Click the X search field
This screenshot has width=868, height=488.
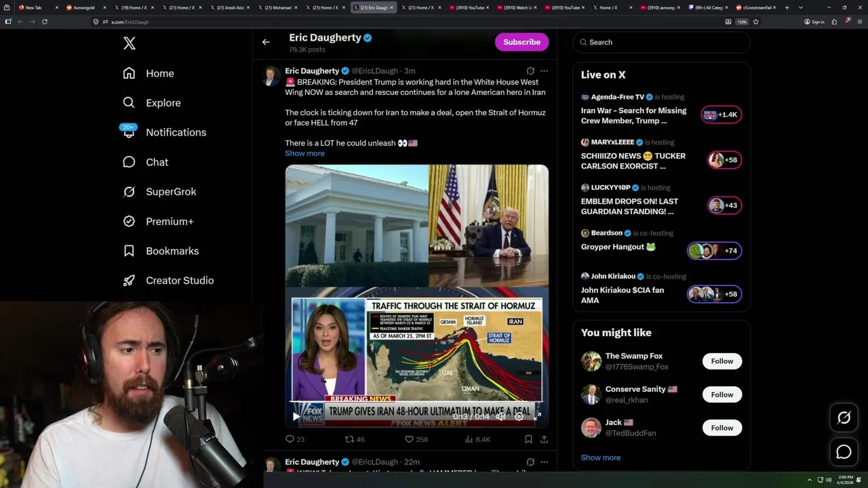pos(661,42)
